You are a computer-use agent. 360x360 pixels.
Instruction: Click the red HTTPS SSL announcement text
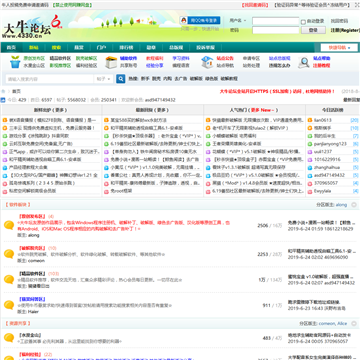(277, 91)
